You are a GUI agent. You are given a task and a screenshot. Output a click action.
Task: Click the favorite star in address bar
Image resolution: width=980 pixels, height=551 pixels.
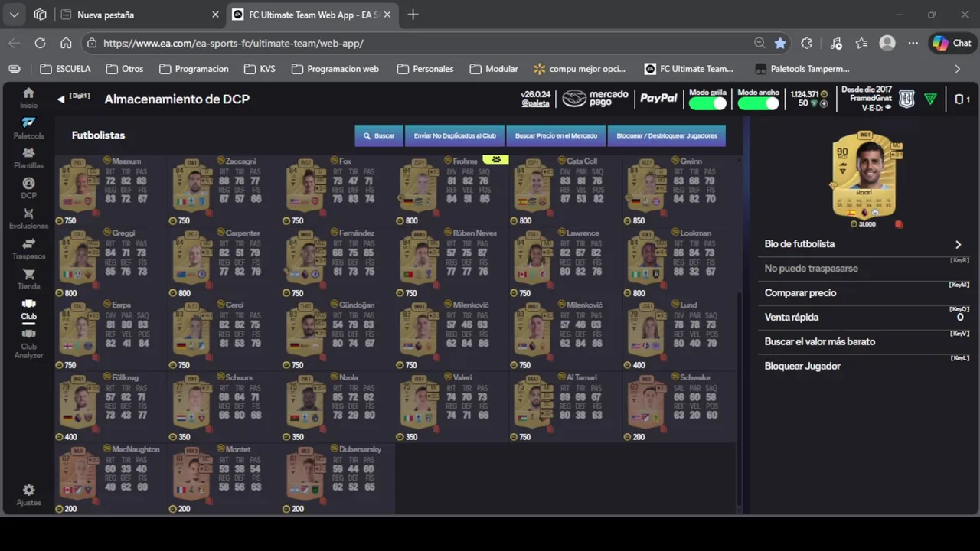780,44
